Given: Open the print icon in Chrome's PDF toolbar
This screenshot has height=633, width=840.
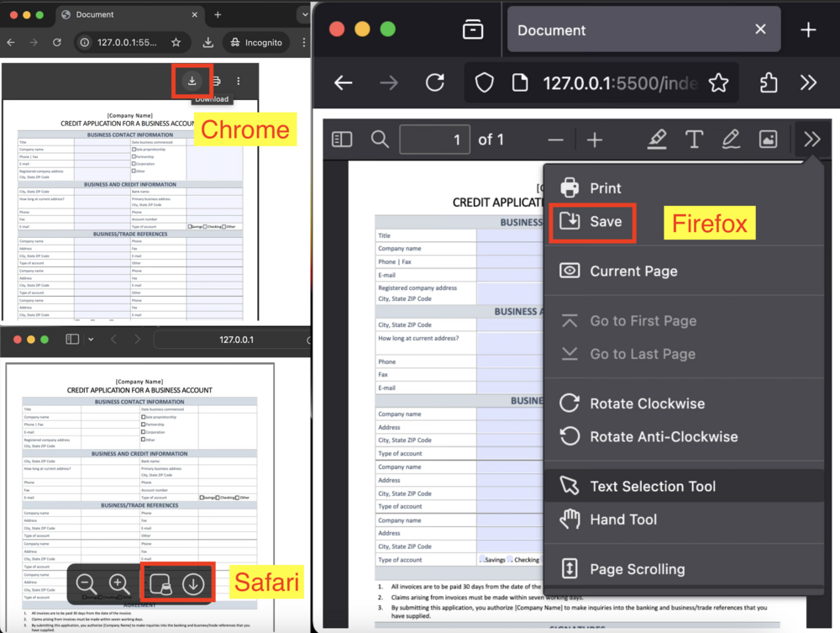Looking at the screenshot, I should [x=216, y=81].
